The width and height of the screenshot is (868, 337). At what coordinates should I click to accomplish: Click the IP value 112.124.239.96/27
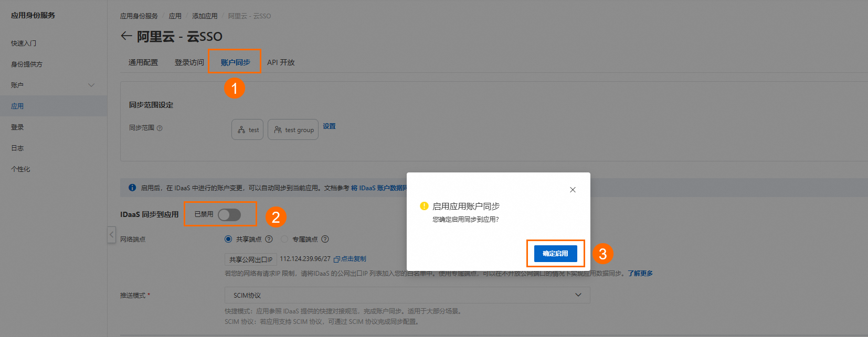[x=305, y=259]
